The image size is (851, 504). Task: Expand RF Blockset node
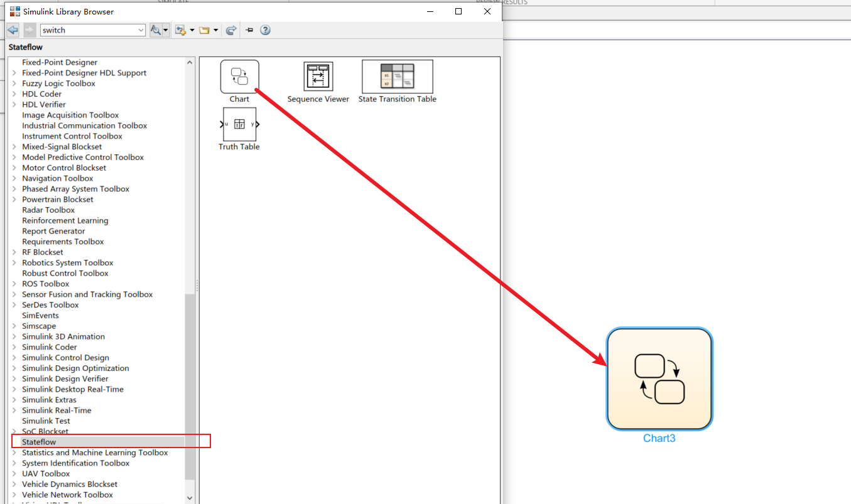pos(14,252)
